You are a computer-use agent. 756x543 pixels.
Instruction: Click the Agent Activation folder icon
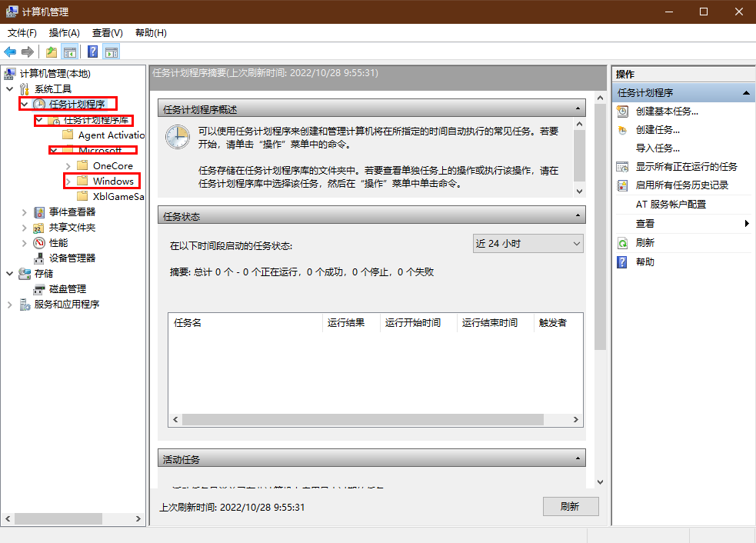tap(68, 135)
